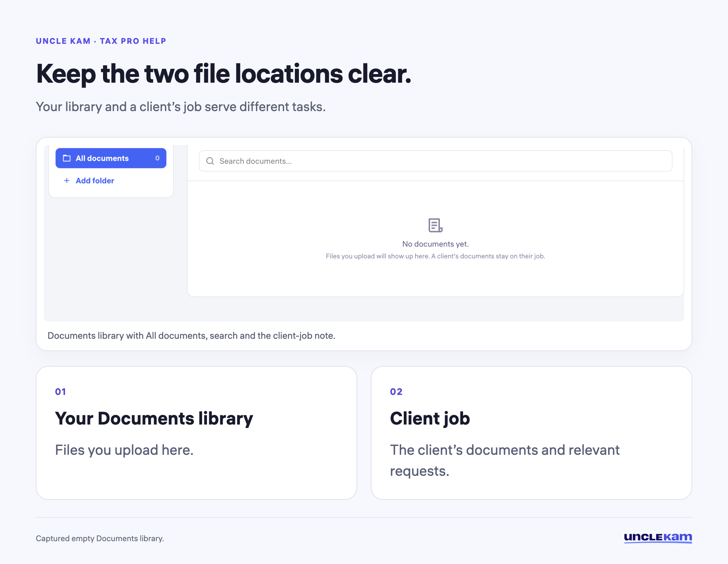Click the caption 'Captured empty Documents library.'

tap(100, 538)
